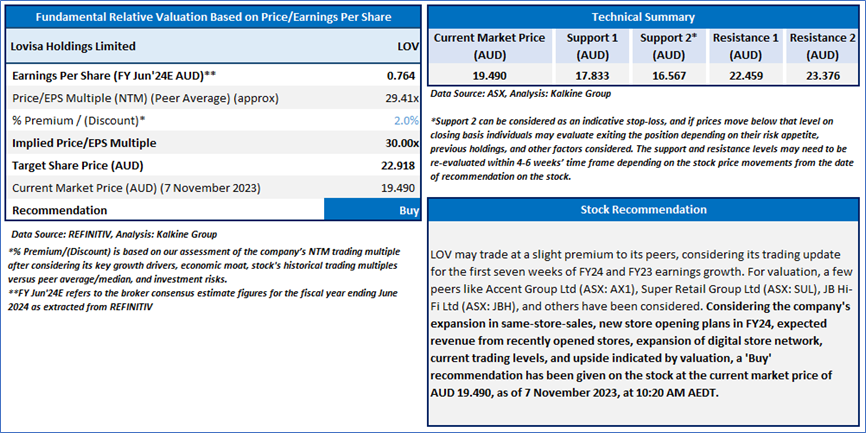Select the Resistance 1 (AUD) column header
This screenshot has width=866, height=433.
(x=746, y=46)
